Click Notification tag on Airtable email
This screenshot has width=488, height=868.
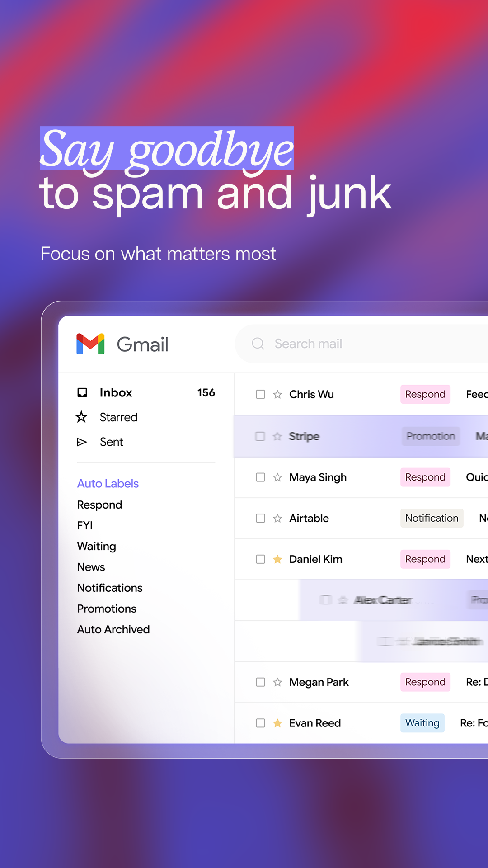432,518
